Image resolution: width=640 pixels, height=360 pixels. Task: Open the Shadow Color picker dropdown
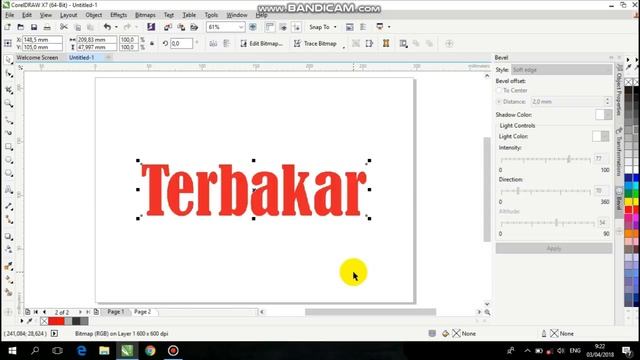(x=608, y=115)
